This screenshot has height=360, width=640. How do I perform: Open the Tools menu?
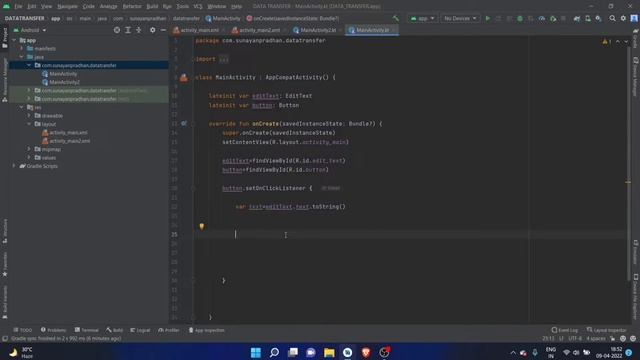click(x=182, y=7)
